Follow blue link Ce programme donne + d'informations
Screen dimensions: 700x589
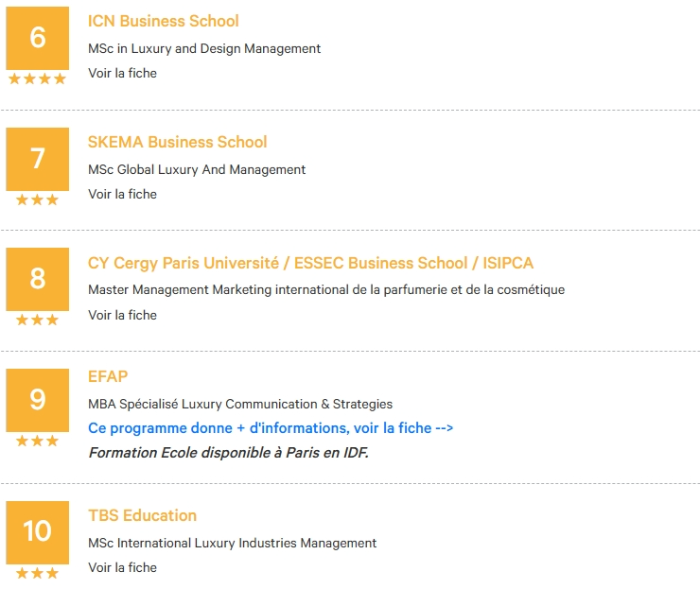pos(271,428)
